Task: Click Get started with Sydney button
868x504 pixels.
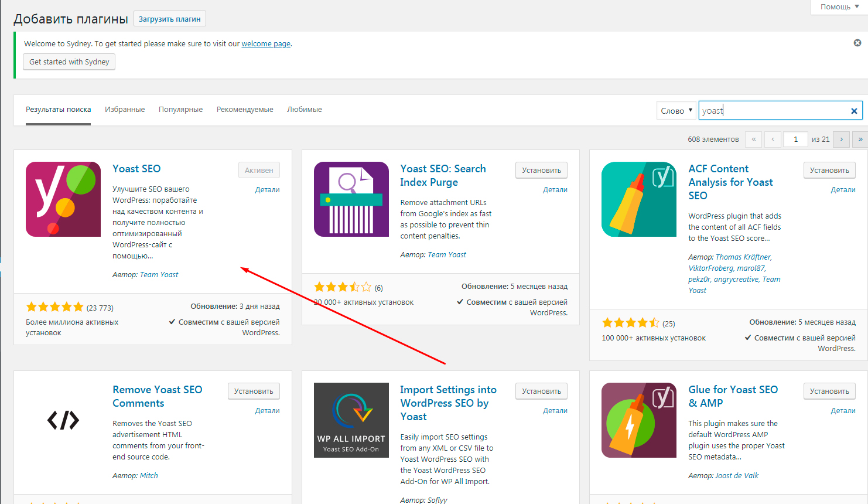Action: 69,62
